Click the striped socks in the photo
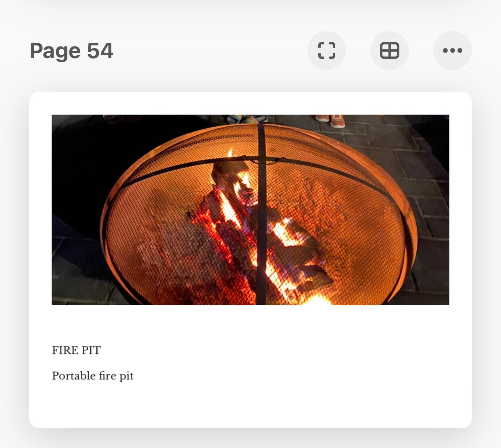Viewport: 501px width, 448px height. pyautogui.click(x=246, y=119)
